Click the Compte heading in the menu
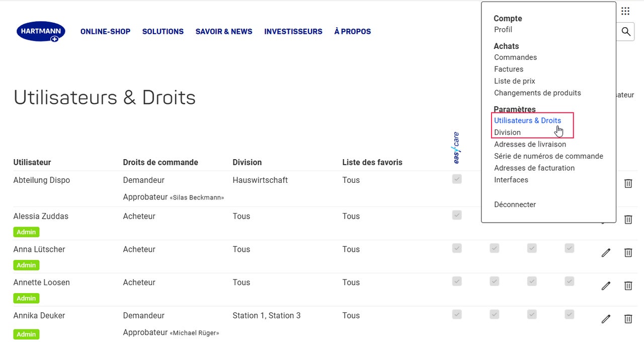 (508, 18)
